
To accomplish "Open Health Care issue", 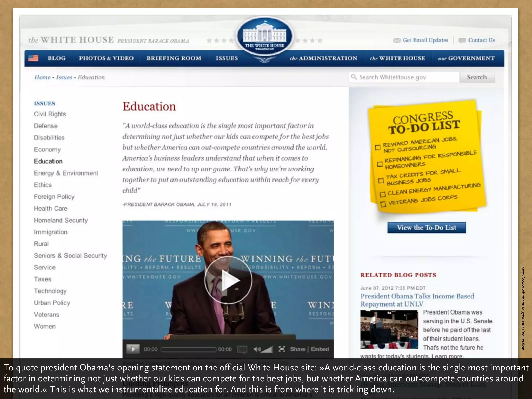I will click(x=51, y=208).
